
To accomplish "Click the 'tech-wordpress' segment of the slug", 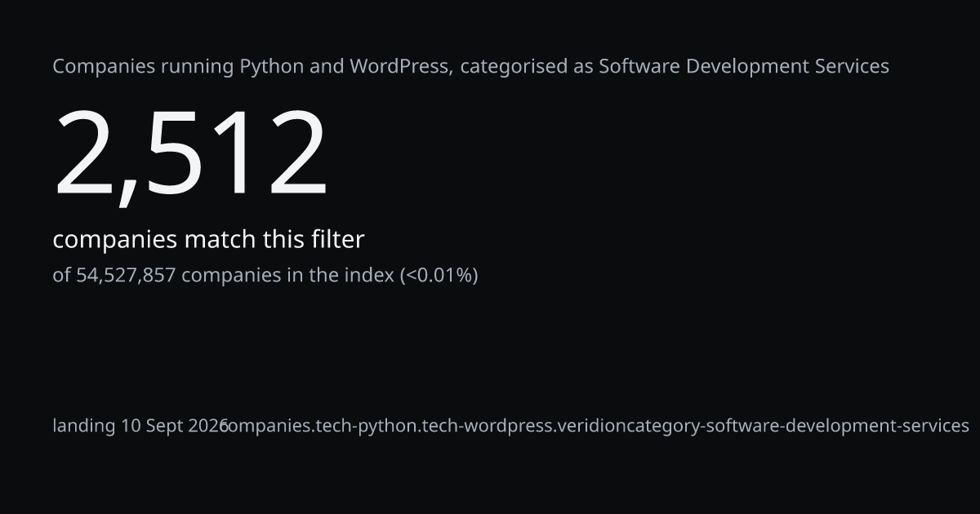I will (488, 426).
